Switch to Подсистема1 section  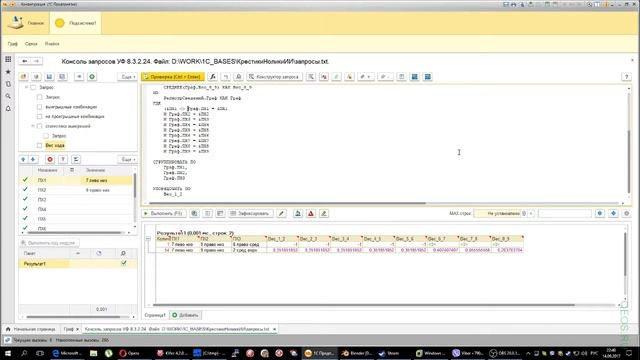76,23
